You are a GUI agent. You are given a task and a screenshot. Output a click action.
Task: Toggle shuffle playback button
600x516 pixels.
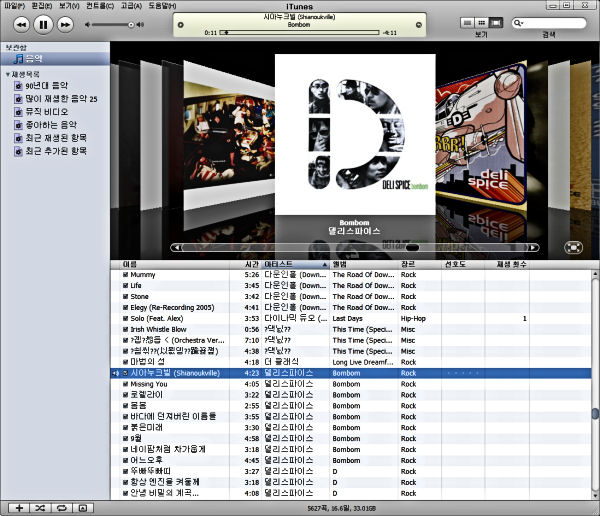point(40,508)
